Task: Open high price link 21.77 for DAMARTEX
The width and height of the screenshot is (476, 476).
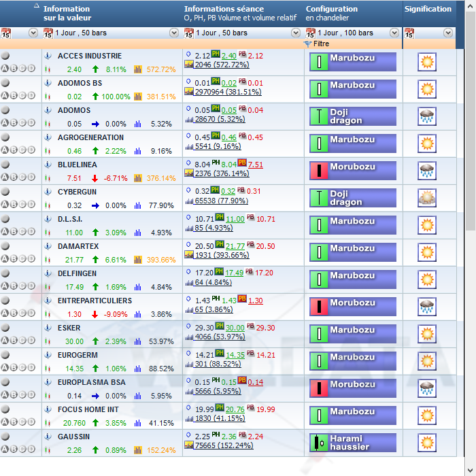Action: pos(235,246)
